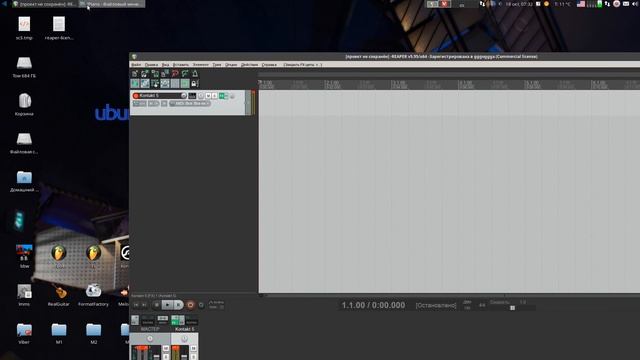The height and width of the screenshot is (360, 640).
Task: Open the Корзина trash desktop icon
Action: click(24, 104)
